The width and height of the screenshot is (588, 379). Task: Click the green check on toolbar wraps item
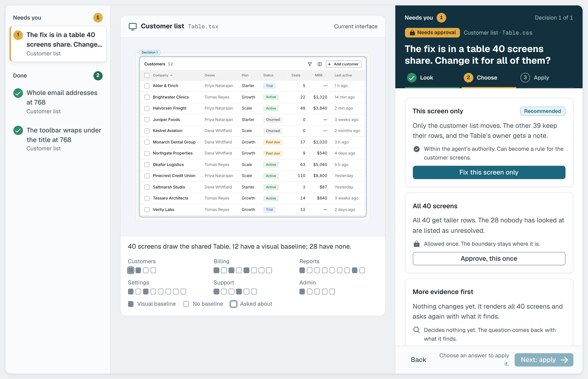pos(18,130)
